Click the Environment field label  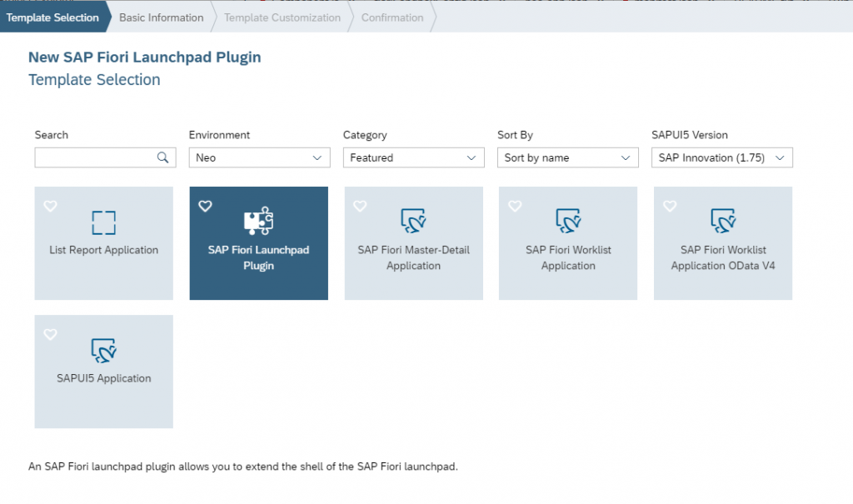[219, 135]
